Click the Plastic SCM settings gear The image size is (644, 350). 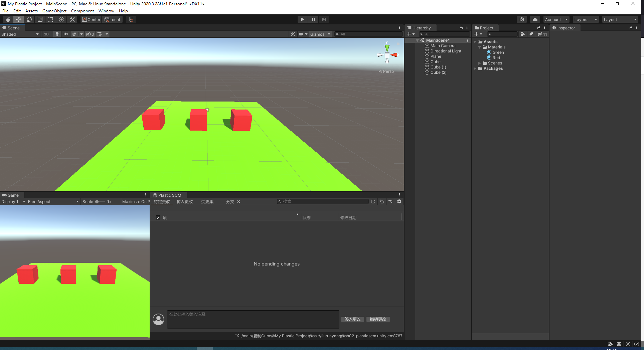(x=399, y=201)
